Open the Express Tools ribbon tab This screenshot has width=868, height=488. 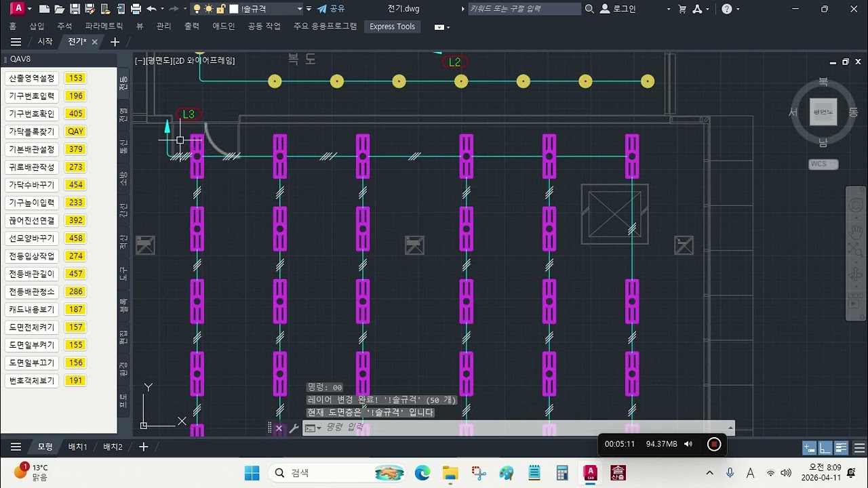pyautogui.click(x=392, y=26)
